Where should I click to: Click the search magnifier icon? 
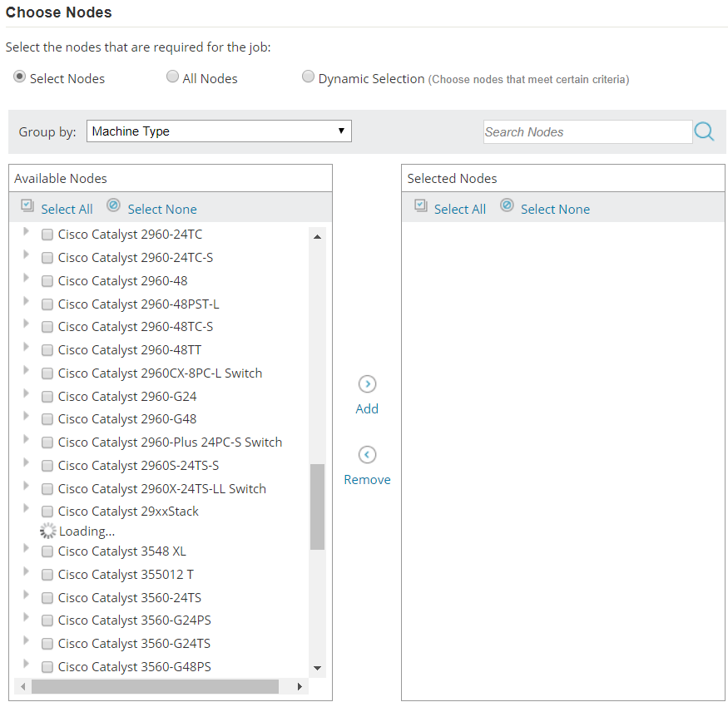click(704, 131)
